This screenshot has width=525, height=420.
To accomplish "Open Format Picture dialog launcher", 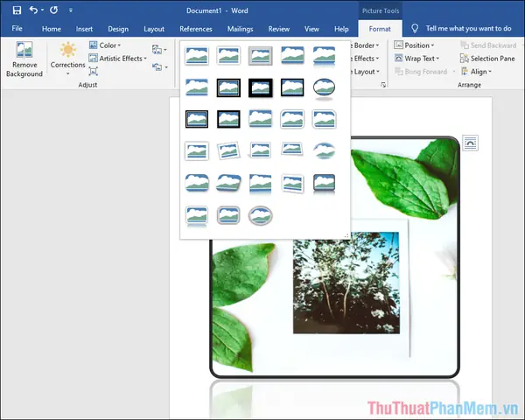I will [x=383, y=85].
